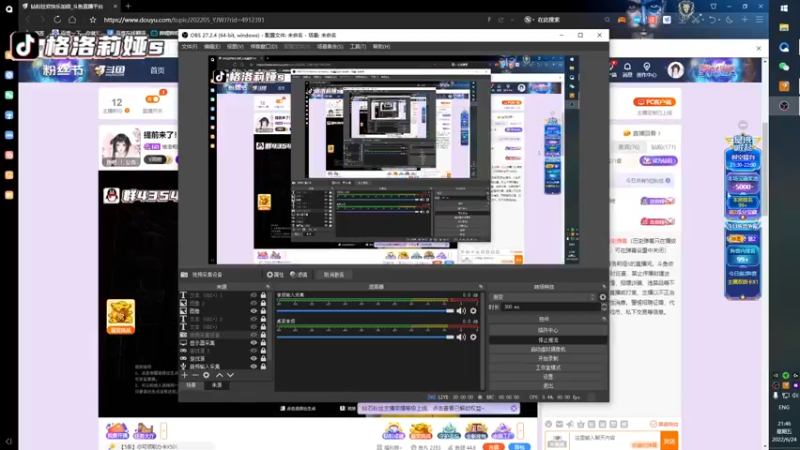The height and width of the screenshot is (450, 800).
Task: Click the 桌面音频 volume slider
Action: click(x=365, y=337)
